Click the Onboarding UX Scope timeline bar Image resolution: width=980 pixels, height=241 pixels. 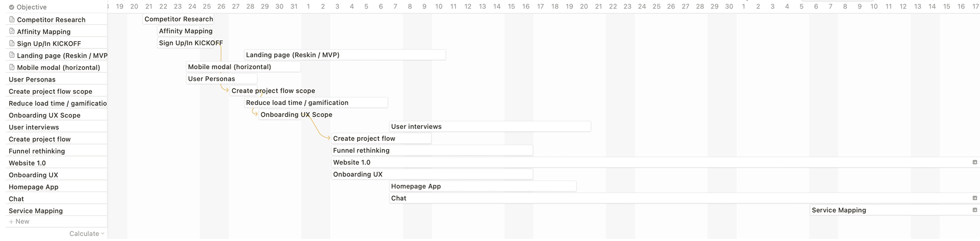coord(296,115)
